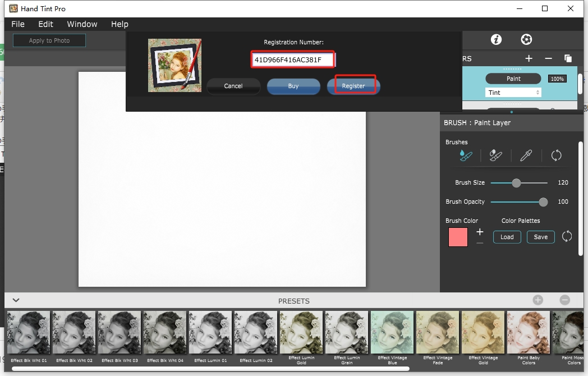This screenshot has width=588, height=376.
Task: Open the Edit menu
Action: pos(46,24)
